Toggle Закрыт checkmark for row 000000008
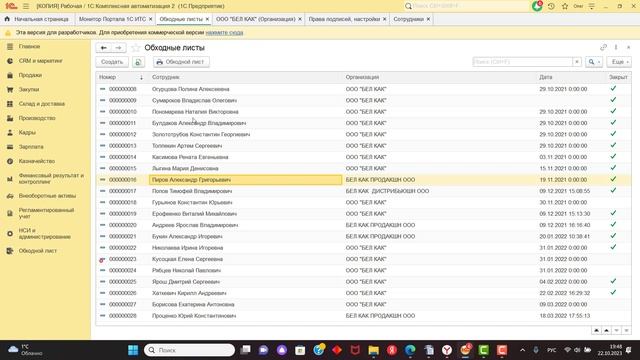 (613, 89)
